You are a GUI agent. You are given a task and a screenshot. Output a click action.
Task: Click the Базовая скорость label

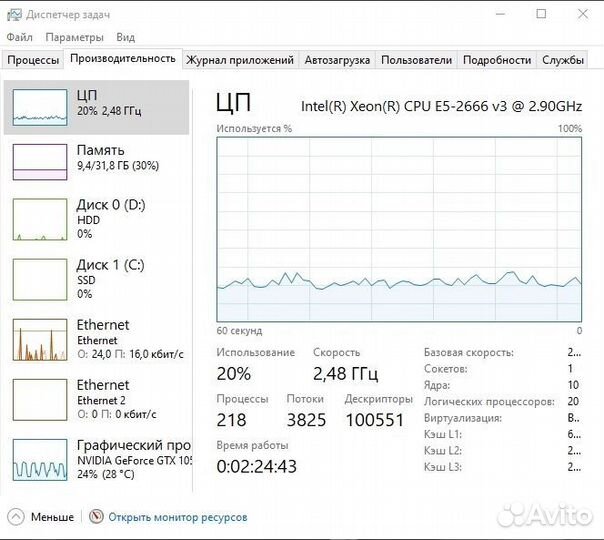point(469,352)
